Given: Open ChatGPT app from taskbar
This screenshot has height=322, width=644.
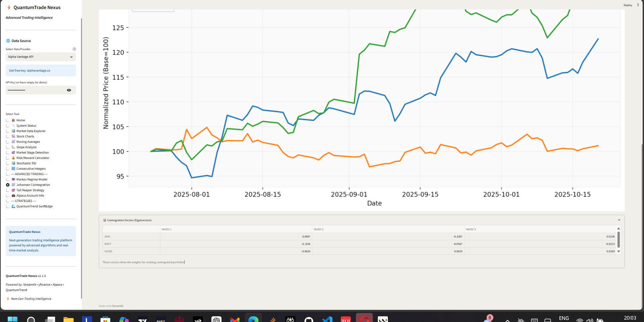Looking at the screenshot, I should pyautogui.click(x=216, y=319).
